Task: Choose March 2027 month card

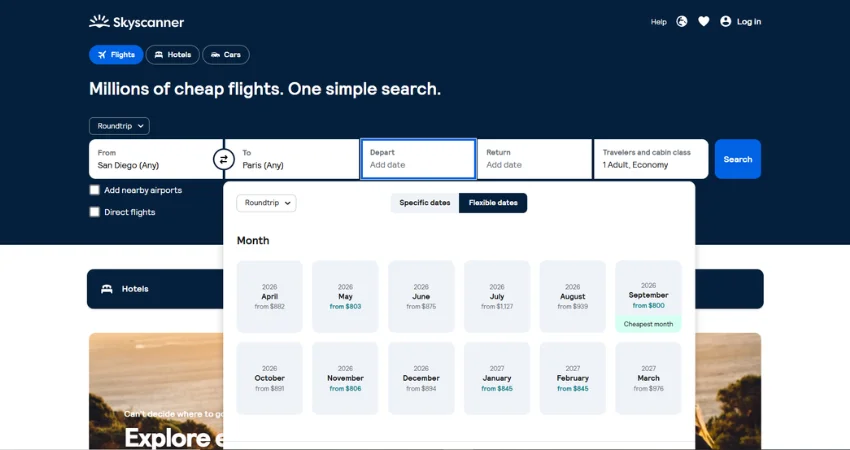Action: [648, 378]
